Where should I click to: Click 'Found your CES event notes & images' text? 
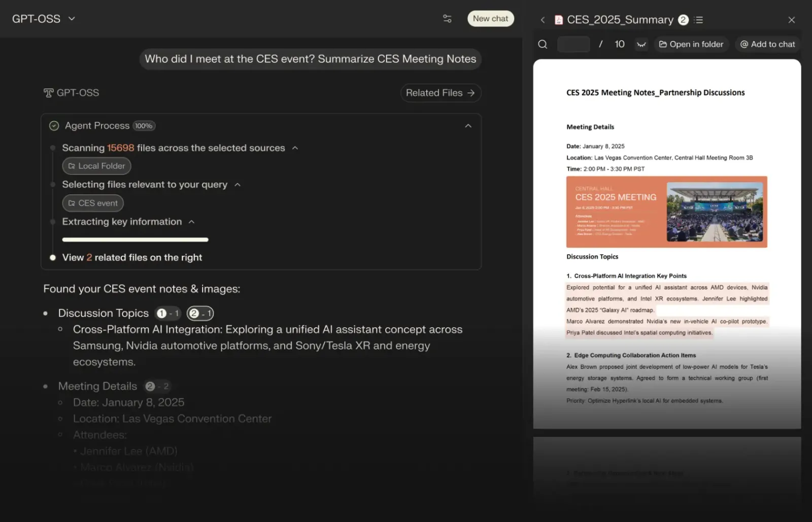[x=142, y=289]
